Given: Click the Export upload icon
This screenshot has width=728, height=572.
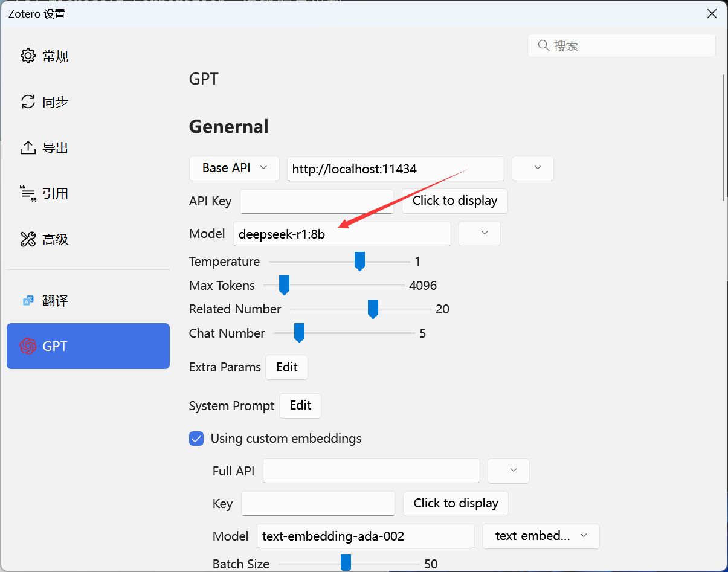Looking at the screenshot, I should pos(28,147).
